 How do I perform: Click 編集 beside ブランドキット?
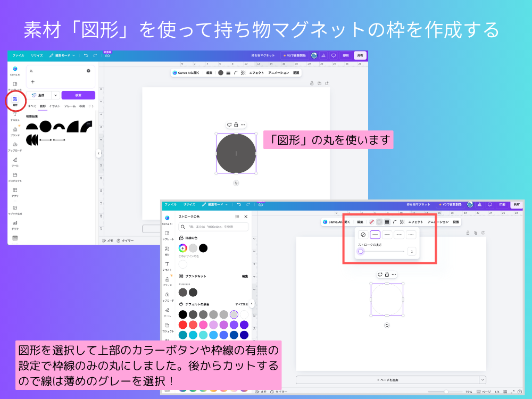245,276
